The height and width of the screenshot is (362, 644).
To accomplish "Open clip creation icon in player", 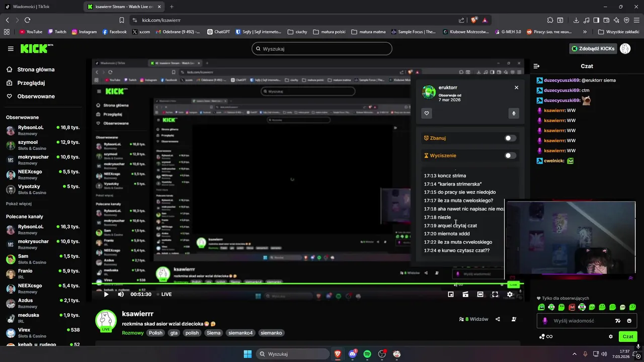I will [x=465, y=294].
